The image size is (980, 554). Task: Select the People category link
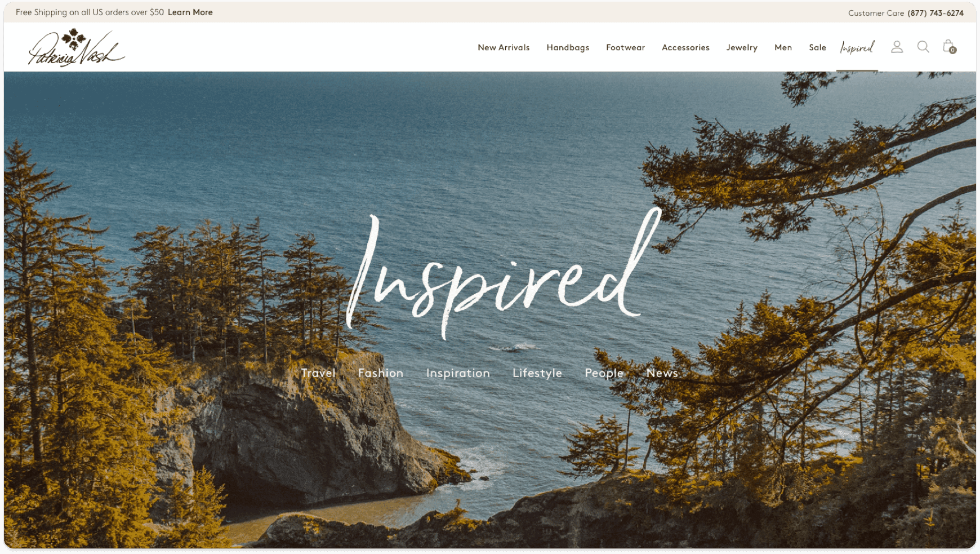coord(604,373)
